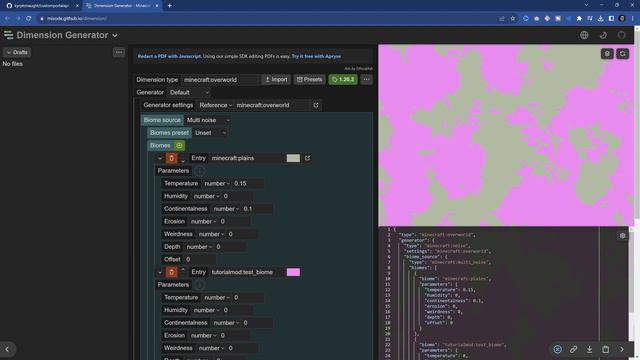Image resolution: width=640 pixels, height=360 pixels.
Task: Click the plains Temperature value 0.15
Action: click(x=247, y=184)
